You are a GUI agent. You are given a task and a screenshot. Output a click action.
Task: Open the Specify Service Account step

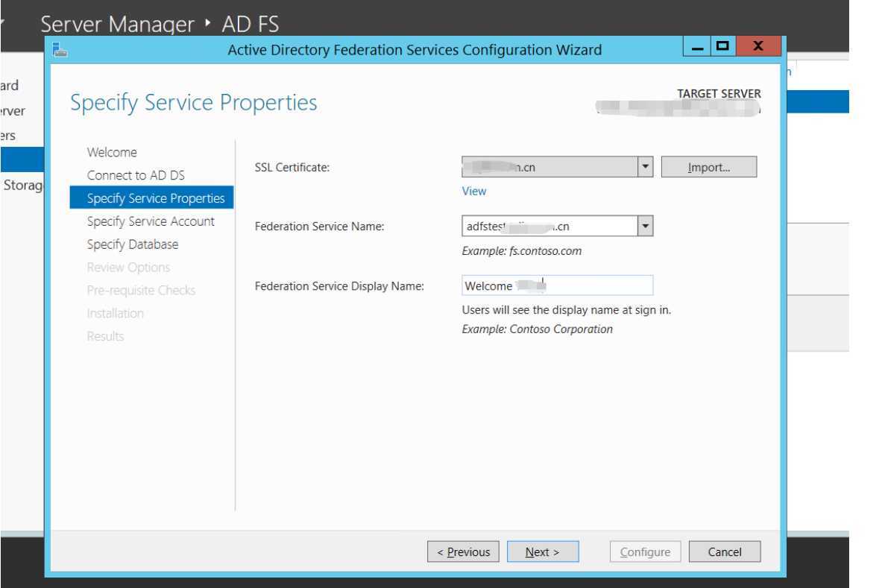151,221
